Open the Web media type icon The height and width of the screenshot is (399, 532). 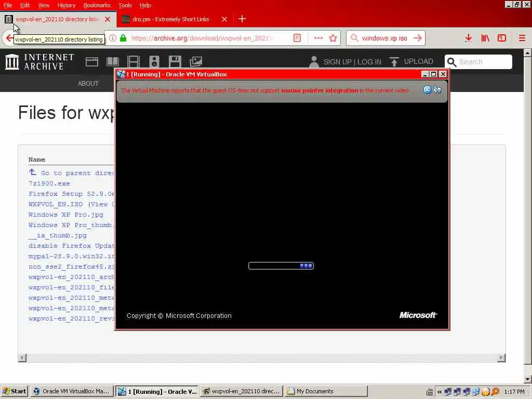pyautogui.click(x=91, y=62)
